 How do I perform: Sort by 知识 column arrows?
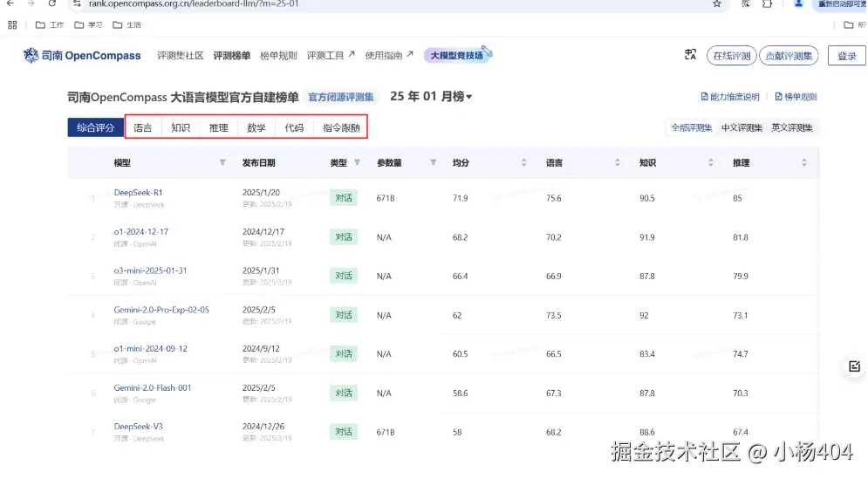coord(711,162)
